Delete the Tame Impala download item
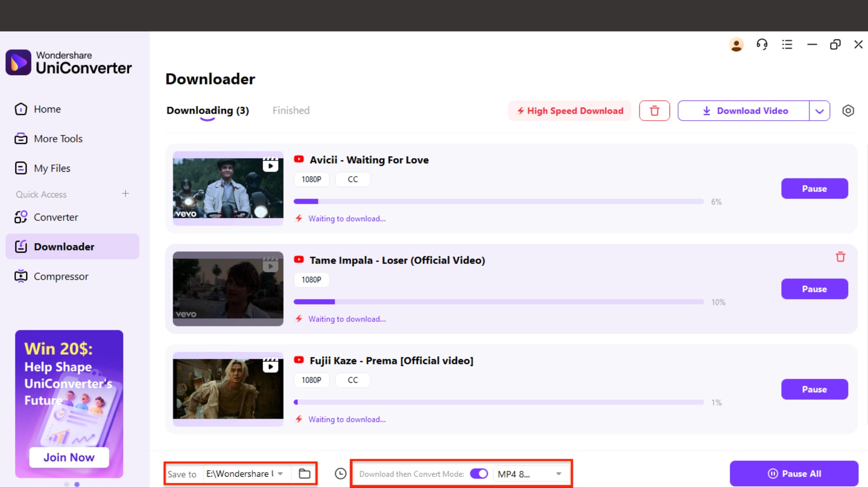The width and height of the screenshot is (868, 488). point(840,257)
